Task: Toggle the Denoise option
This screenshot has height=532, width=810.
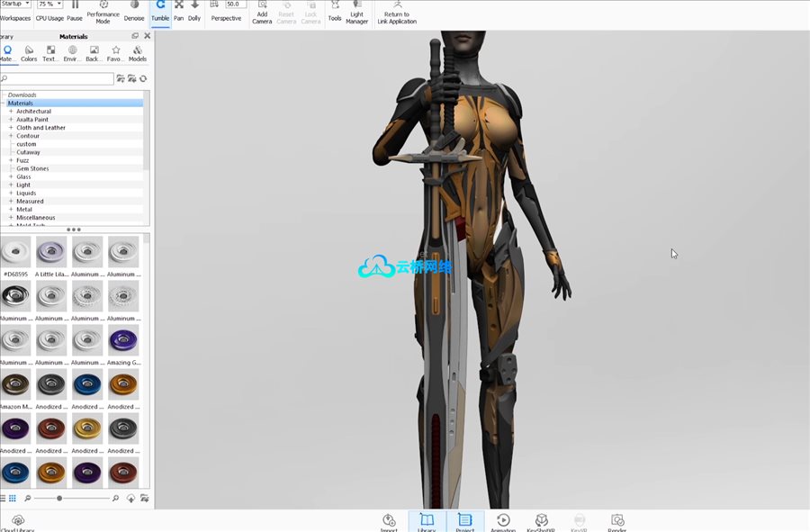Action: pos(134,12)
